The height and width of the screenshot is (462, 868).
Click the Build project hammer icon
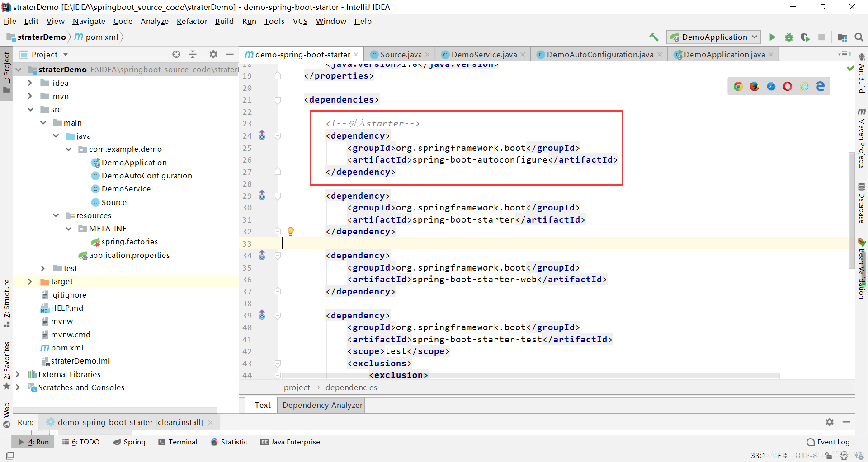click(654, 37)
